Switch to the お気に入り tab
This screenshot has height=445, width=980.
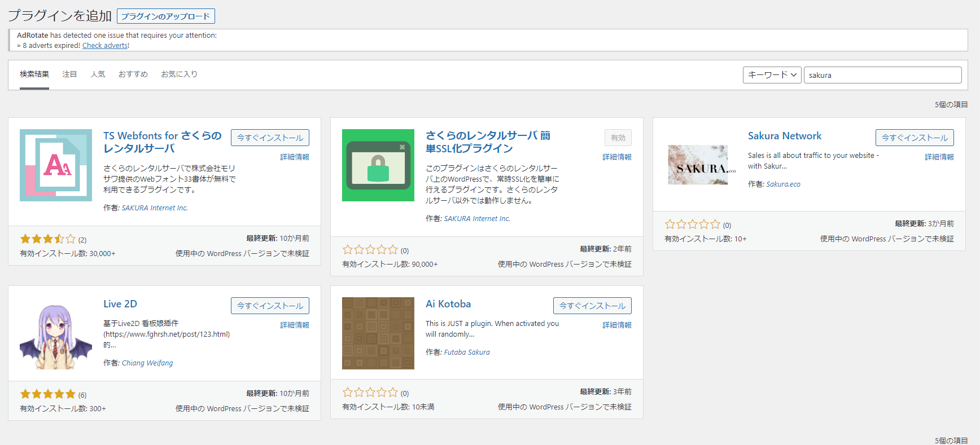click(x=179, y=74)
